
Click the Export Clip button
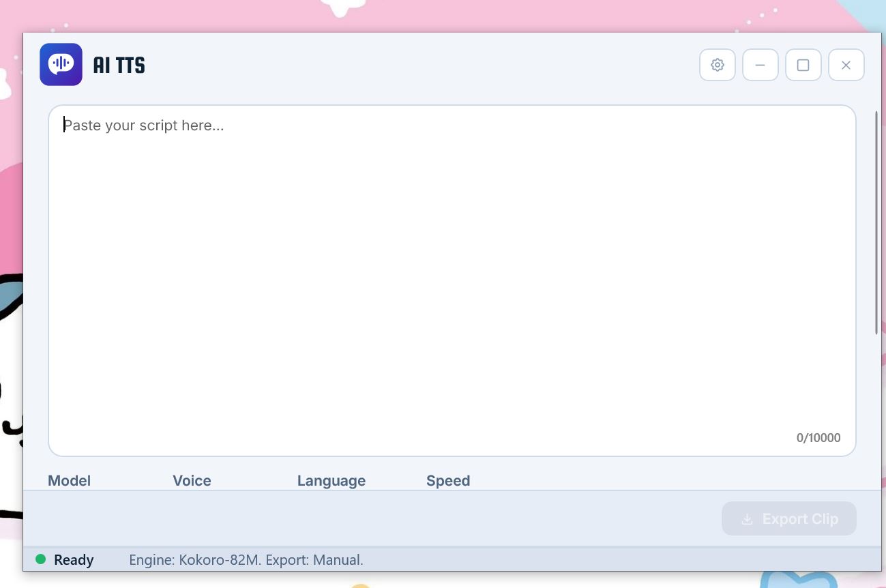(789, 519)
